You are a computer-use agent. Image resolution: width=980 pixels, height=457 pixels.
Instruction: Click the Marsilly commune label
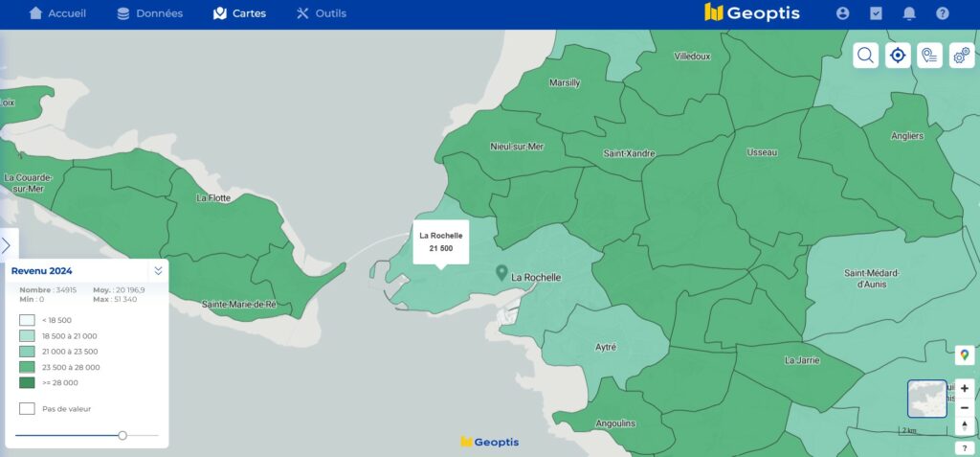pos(565,82)
